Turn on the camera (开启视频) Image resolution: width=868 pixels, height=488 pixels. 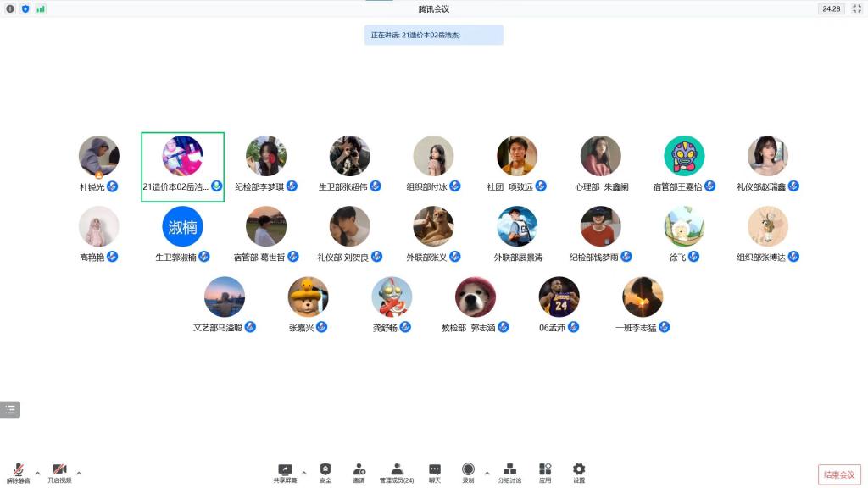pos(59,472)
